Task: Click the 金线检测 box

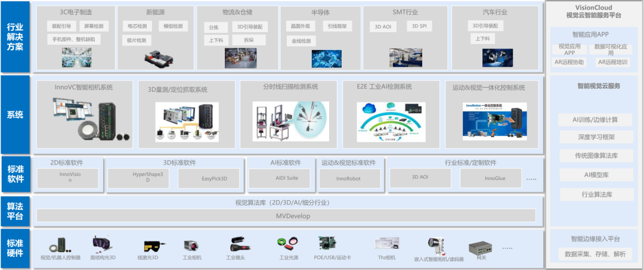Action: pos(301,41)
